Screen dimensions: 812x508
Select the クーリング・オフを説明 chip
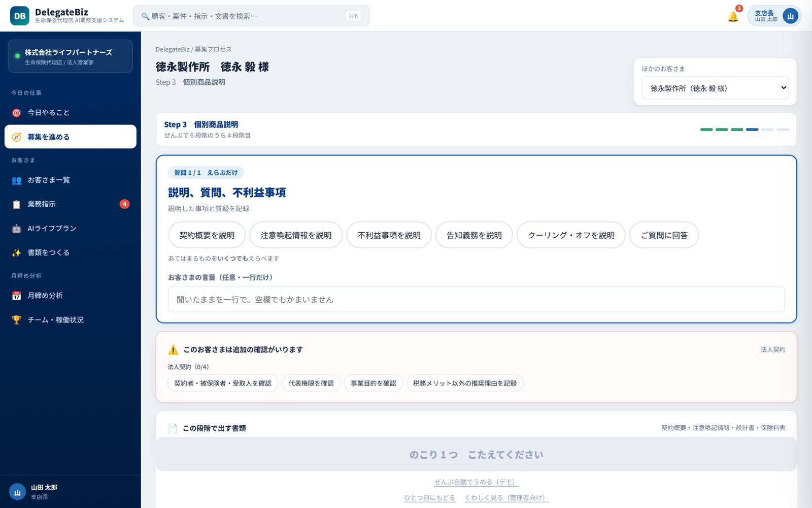click(x=571, y=235)
